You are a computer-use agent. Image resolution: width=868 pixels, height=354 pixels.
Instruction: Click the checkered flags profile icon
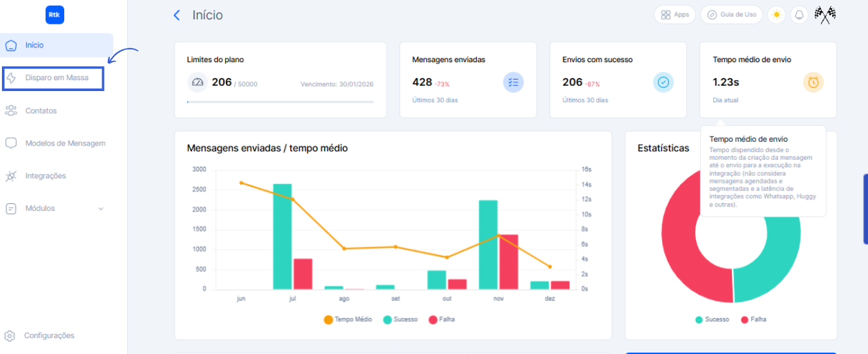pyautogui.click(x=824, y=15)
